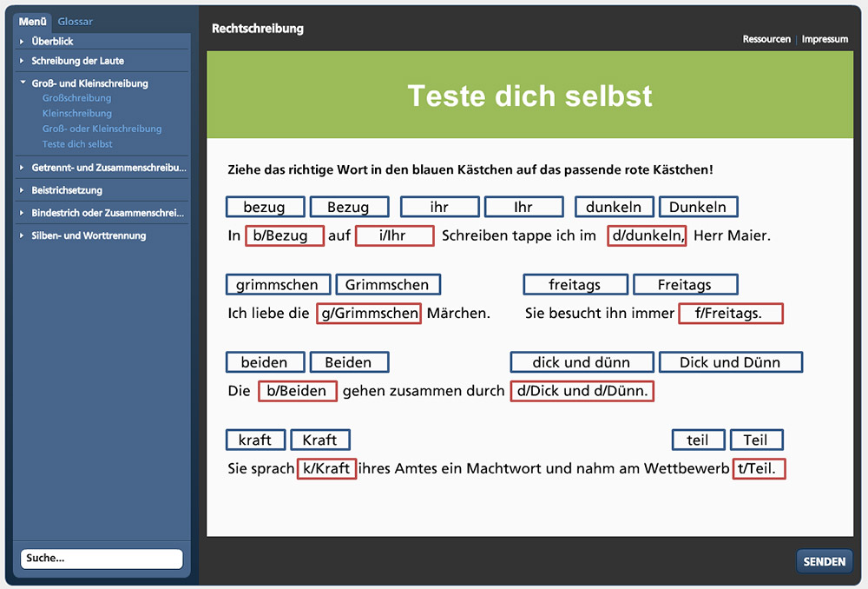Go to Großschreibung subpage
The image size is (868, 589).
point(77,98)
